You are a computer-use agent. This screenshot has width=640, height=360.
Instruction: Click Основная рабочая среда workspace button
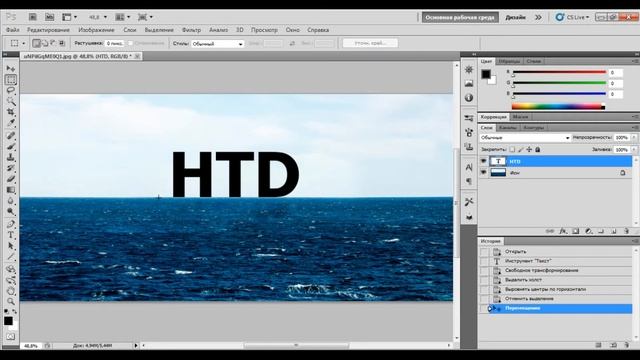point(460,17)
